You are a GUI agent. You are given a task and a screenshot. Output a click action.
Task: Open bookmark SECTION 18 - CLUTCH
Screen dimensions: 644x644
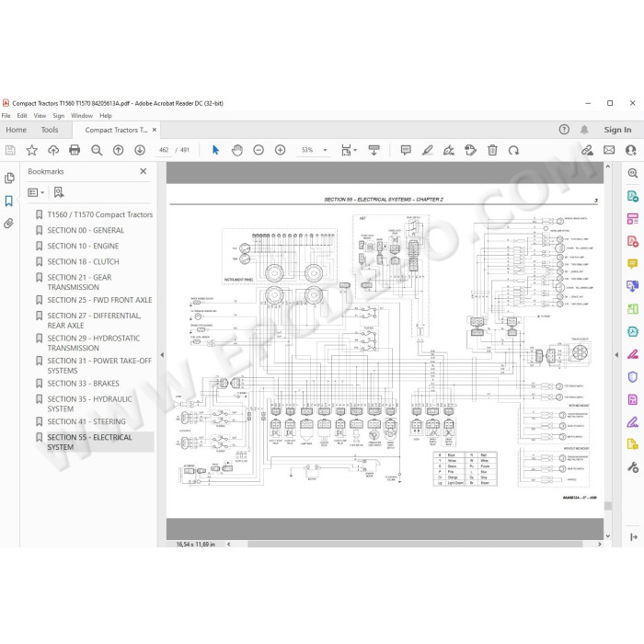[x=83, y=261]
